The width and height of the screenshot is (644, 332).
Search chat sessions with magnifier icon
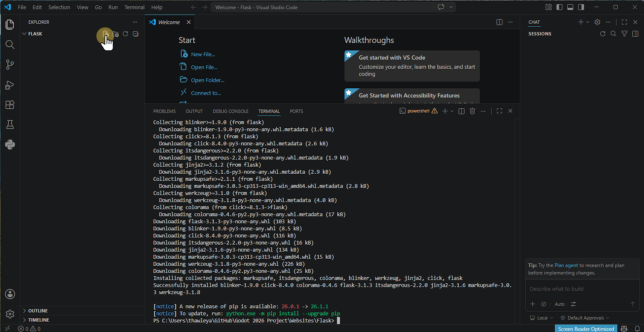tap(613, 34)
